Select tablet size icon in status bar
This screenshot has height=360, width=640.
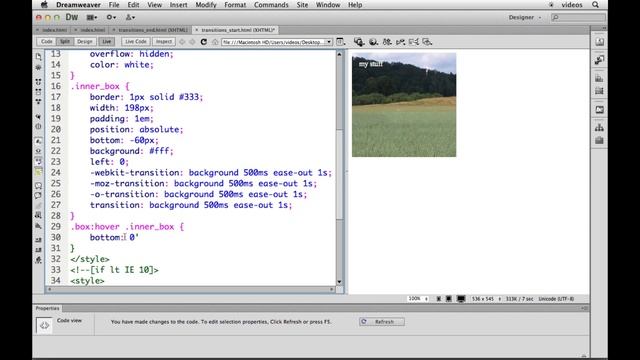[449, 299]
